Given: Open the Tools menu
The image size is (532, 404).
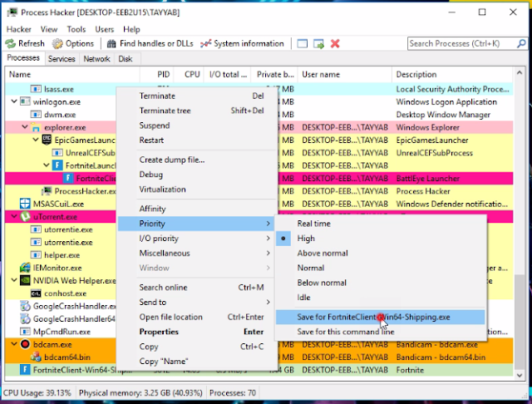Looking at the screenshot, I should tap(76, 30).
